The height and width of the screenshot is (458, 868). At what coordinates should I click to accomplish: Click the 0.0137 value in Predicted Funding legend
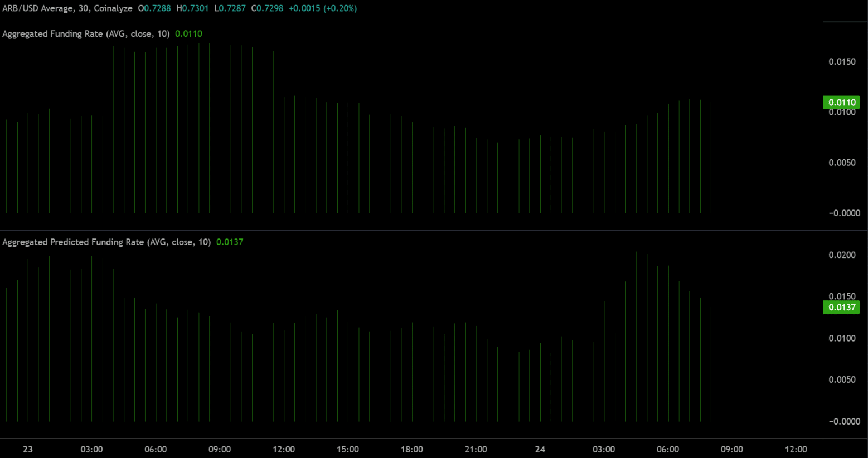pos(230,242)
